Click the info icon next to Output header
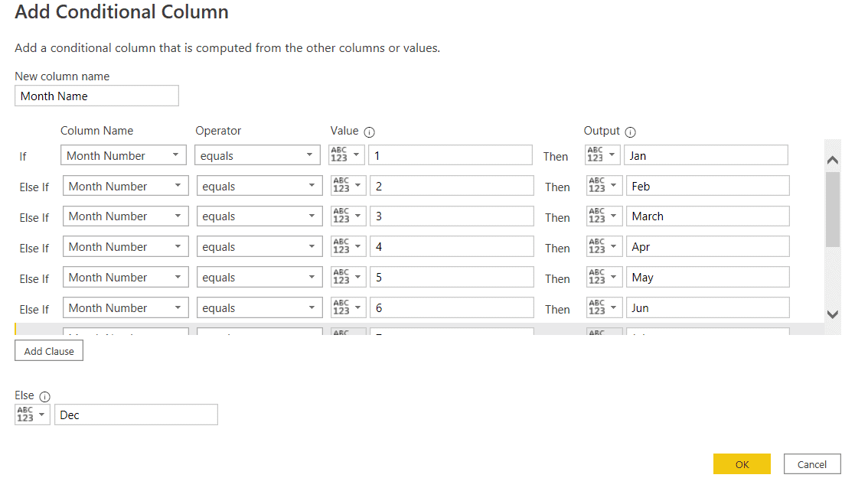Screen dimensions: 868x491 click(x=630, y=131)
